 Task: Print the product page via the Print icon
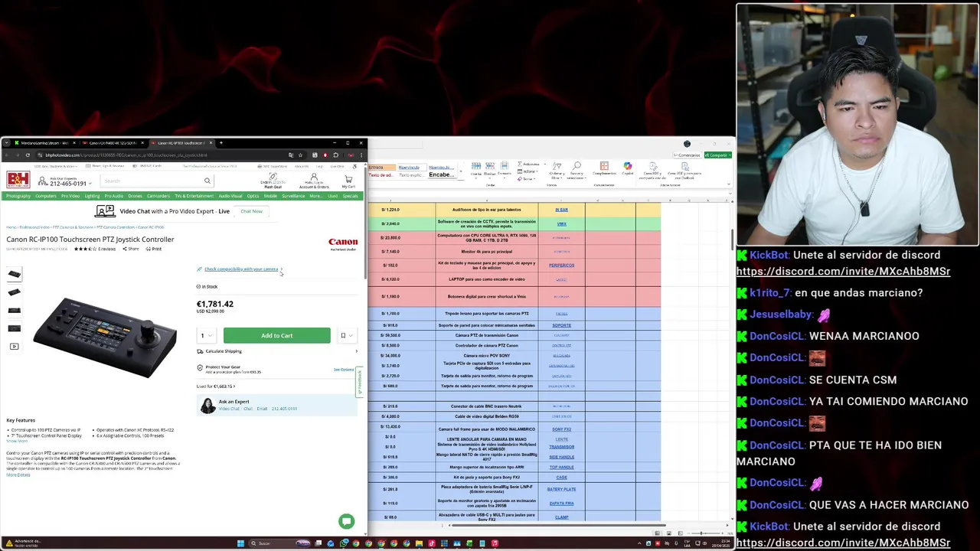(155, 249)
